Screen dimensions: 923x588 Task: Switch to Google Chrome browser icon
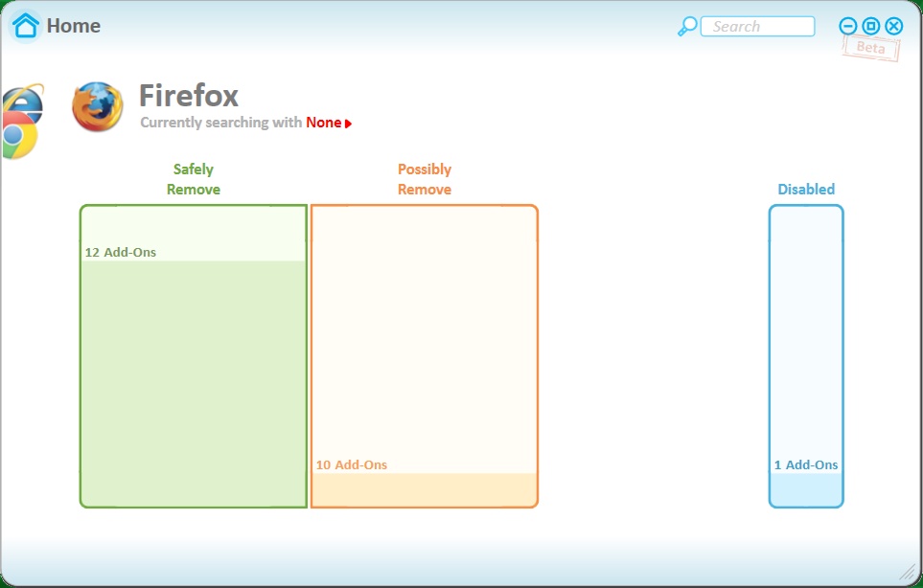pos(19,136)
